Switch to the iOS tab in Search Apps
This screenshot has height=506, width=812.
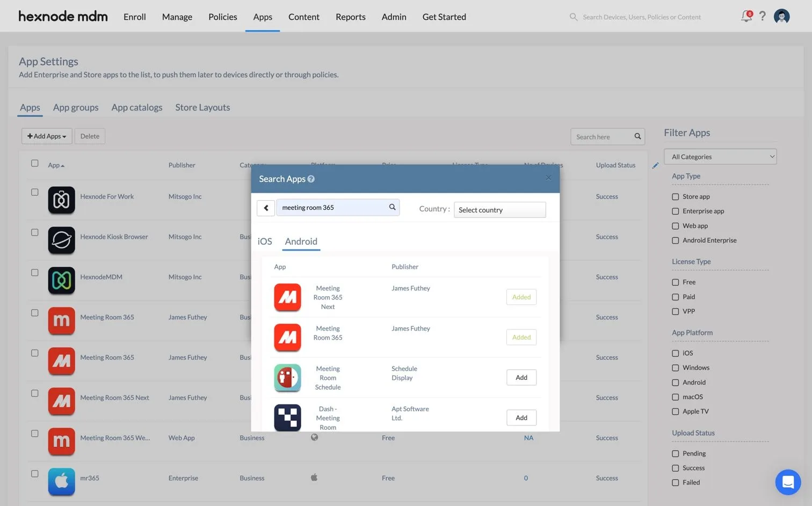[x=265, y=241]
